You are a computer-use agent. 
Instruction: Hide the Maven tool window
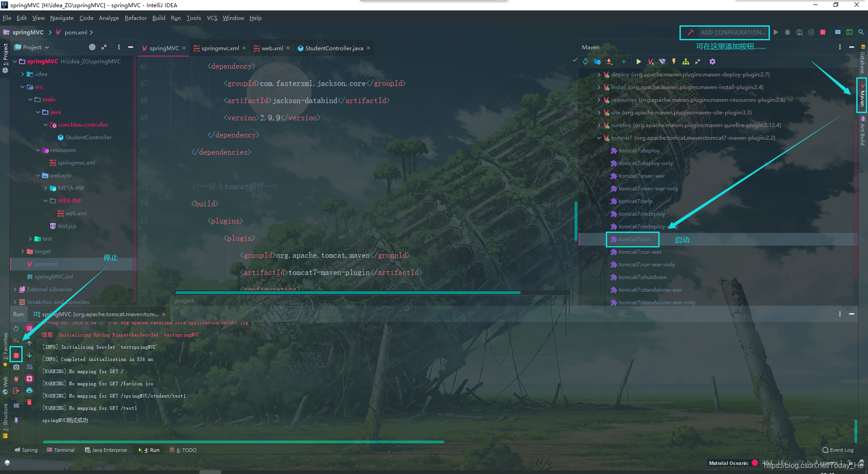click(852, 47)
